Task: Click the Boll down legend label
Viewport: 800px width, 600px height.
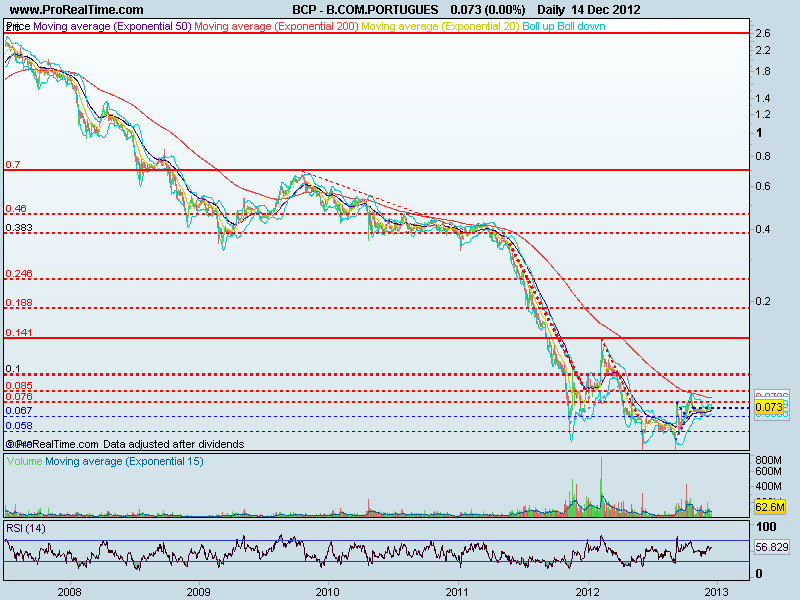Action: point(581,26)
